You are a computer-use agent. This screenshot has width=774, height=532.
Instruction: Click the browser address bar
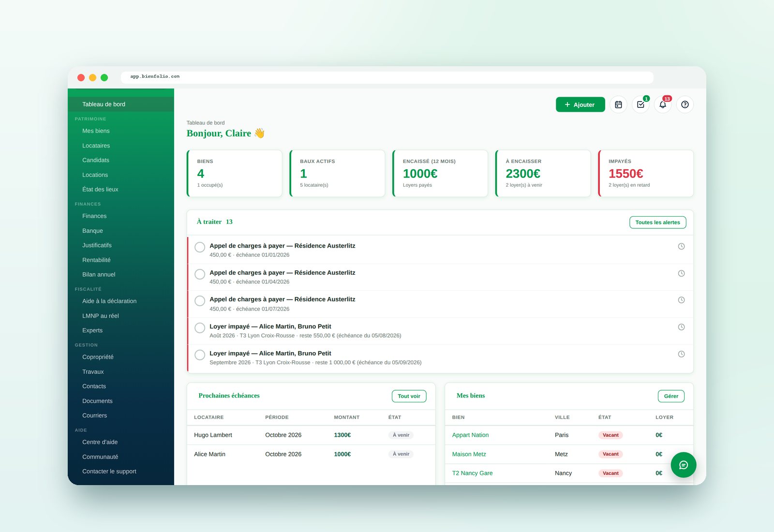[387, 77]
